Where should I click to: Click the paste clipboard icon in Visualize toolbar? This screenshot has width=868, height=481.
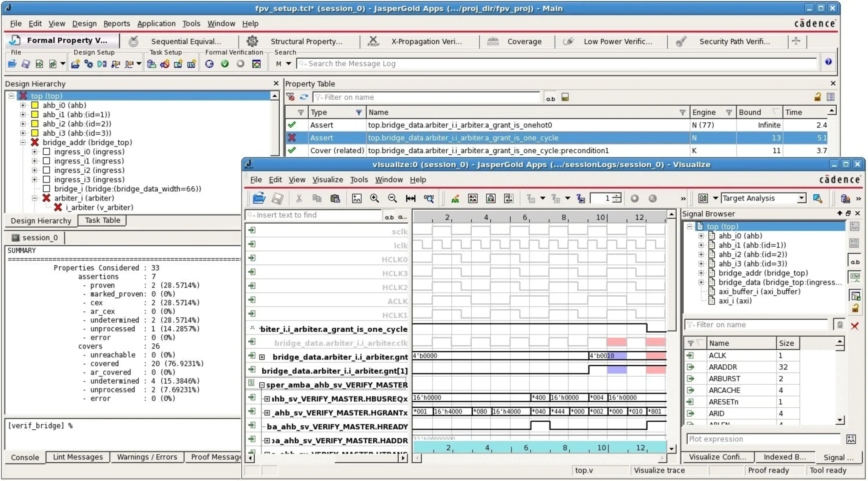click(335, 198)
